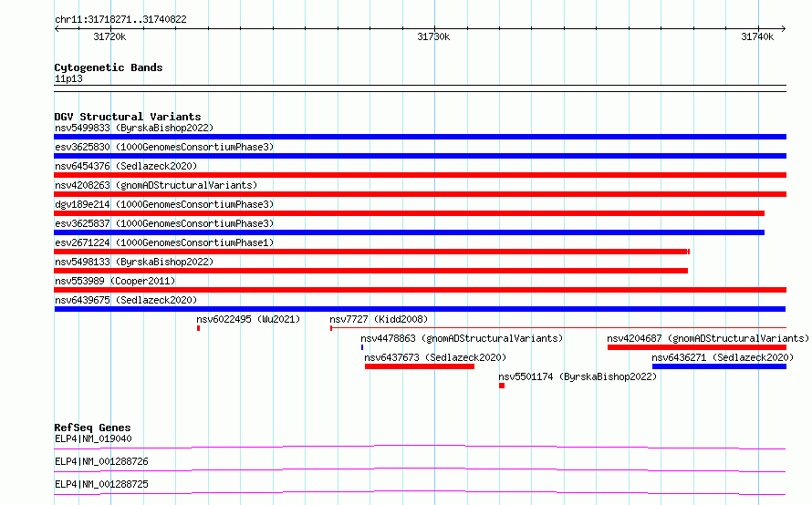Select the red bar under nsv4208263
This screenshot has height=505, width=812.
pos(420,194)
